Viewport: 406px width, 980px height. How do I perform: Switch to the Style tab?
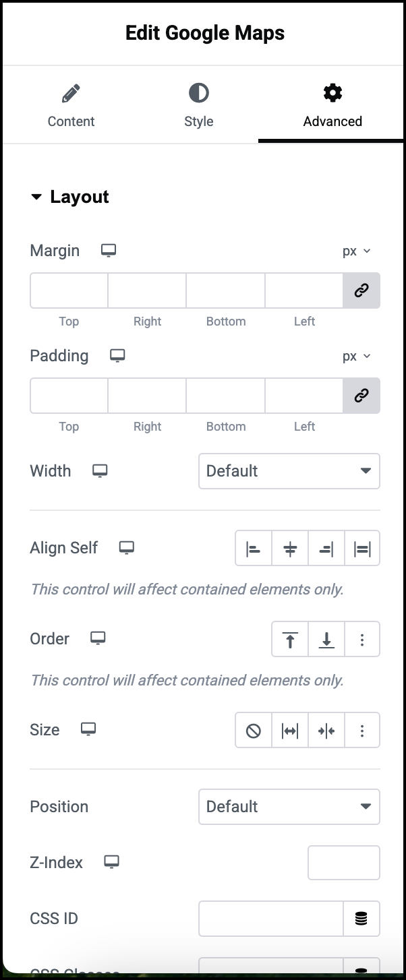(198, 104)
